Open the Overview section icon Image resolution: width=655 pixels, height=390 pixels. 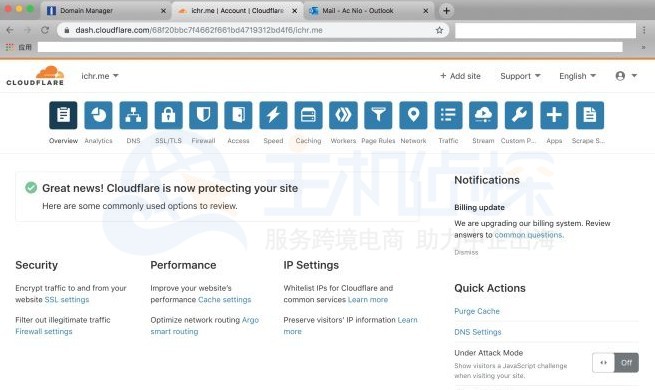click(63, 115)
